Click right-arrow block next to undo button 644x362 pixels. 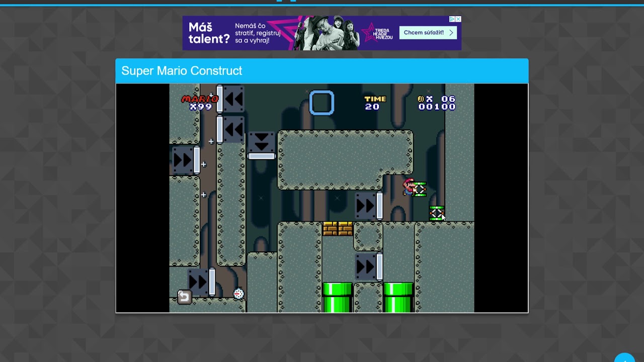pyautogui.click(x=202, y=282)
